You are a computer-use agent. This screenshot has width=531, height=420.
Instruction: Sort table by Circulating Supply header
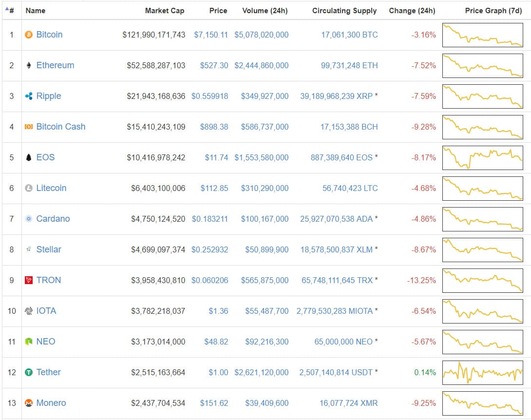click(344, 11)
